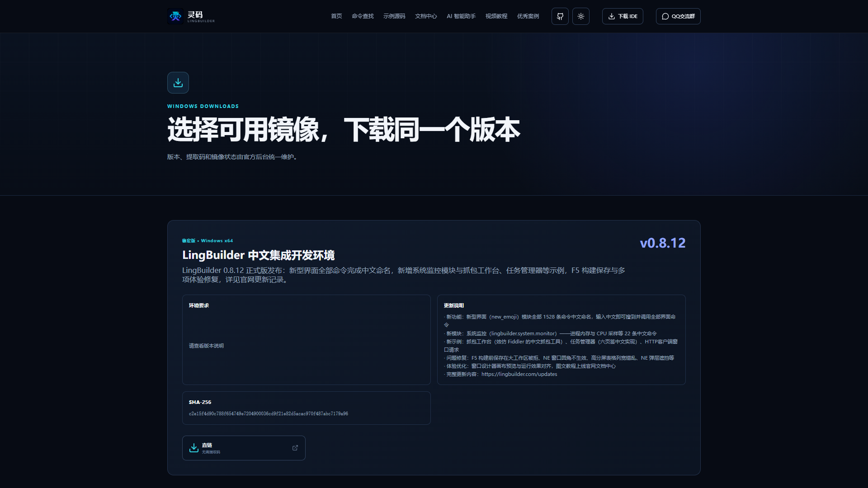
Task: Click the LingBuilder 0.8.12 正式版发布 description
Action: (404, 275)
